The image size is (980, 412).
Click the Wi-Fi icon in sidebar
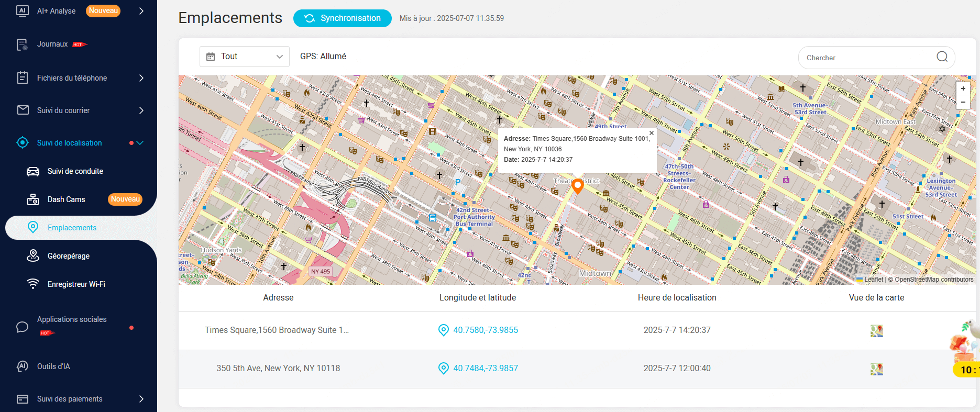click(33, 284)
